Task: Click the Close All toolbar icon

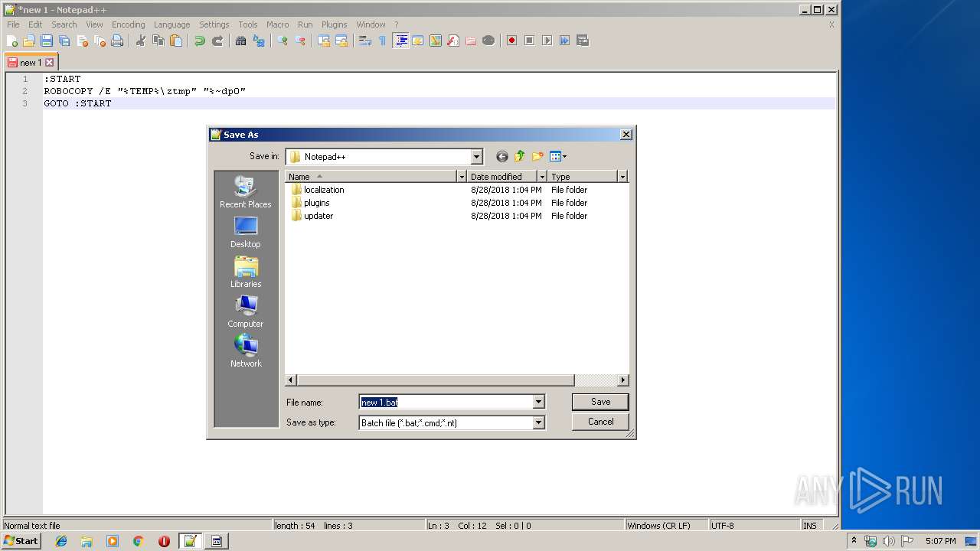Action: click(100, 41)
